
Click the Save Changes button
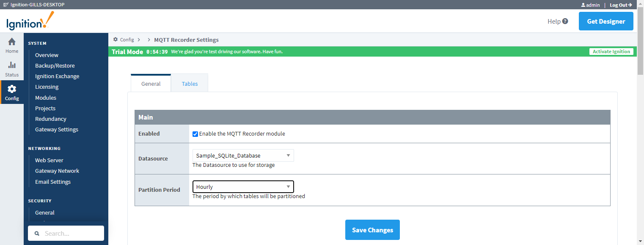coord(372,230)
